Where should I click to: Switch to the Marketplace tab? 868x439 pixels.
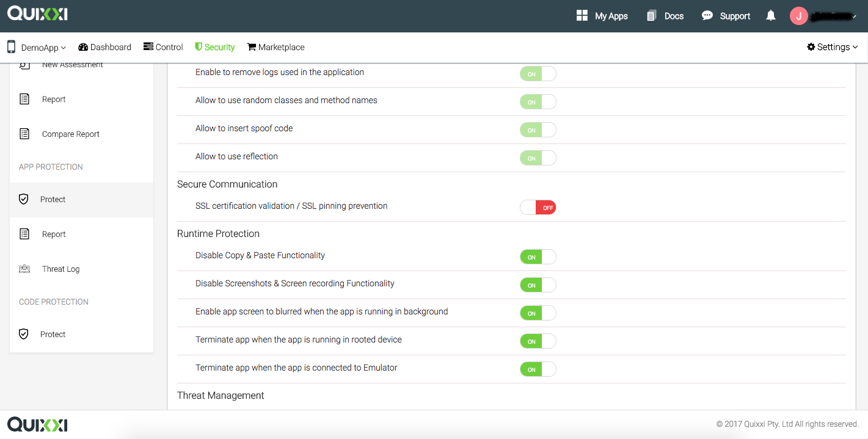[x=275, y=47]
